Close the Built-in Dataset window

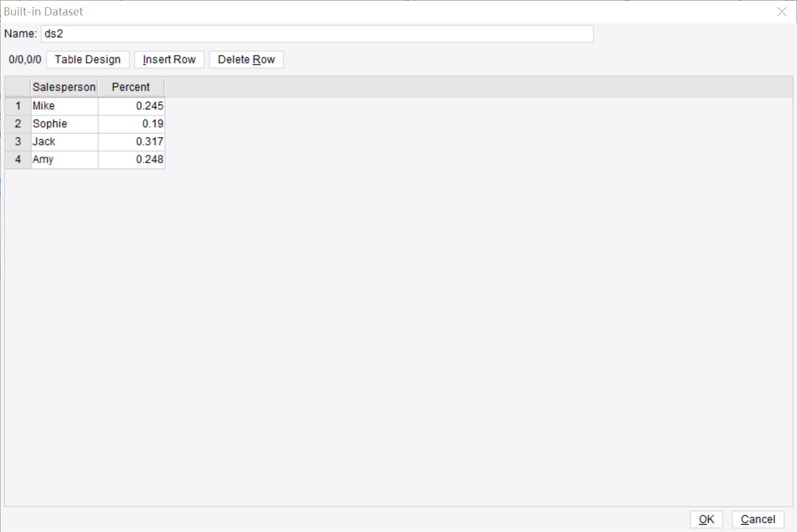(x=782, y=11)
